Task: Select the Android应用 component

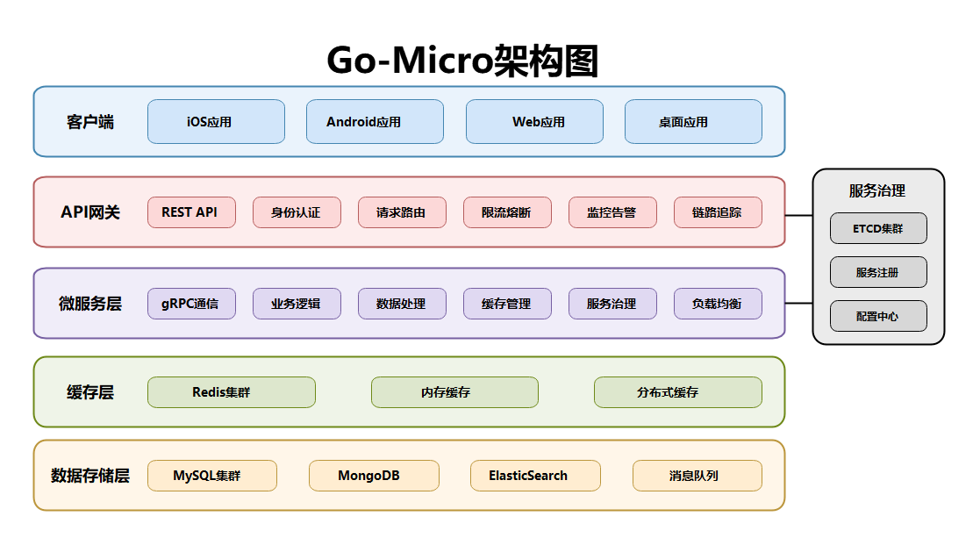Action: click(375, 121)
